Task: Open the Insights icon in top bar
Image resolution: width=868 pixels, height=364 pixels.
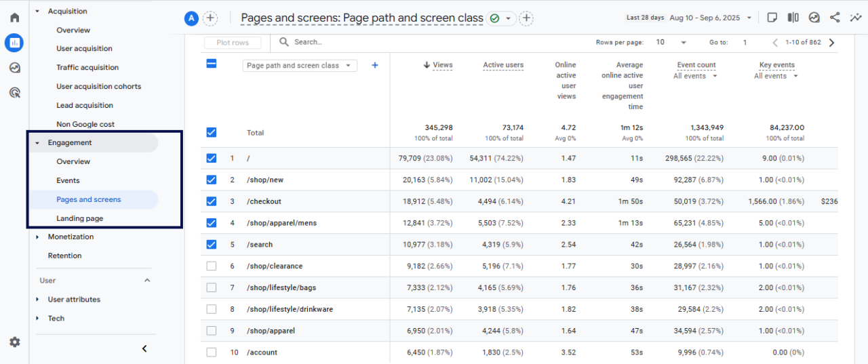Action: 814,18
